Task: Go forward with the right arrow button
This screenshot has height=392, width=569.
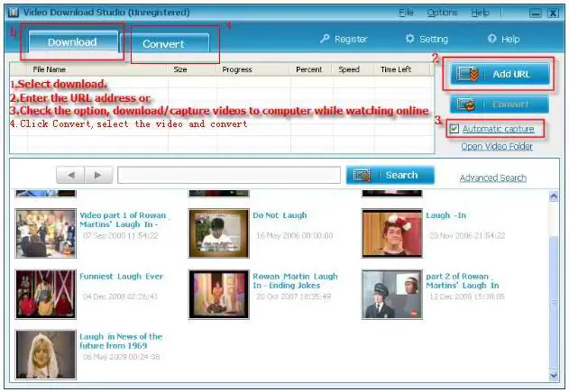Action: pos(98,175)
